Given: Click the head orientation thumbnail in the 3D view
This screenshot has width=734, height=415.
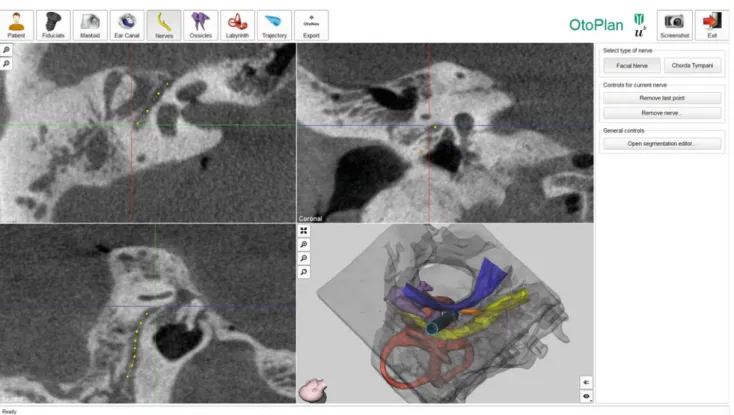Looking at the screenshot, I should pos(313,390).
